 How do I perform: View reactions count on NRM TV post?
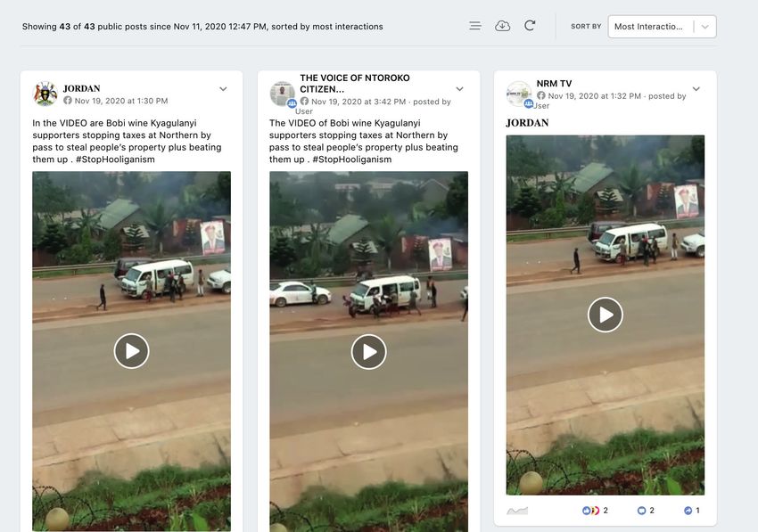tap(595, 511)
